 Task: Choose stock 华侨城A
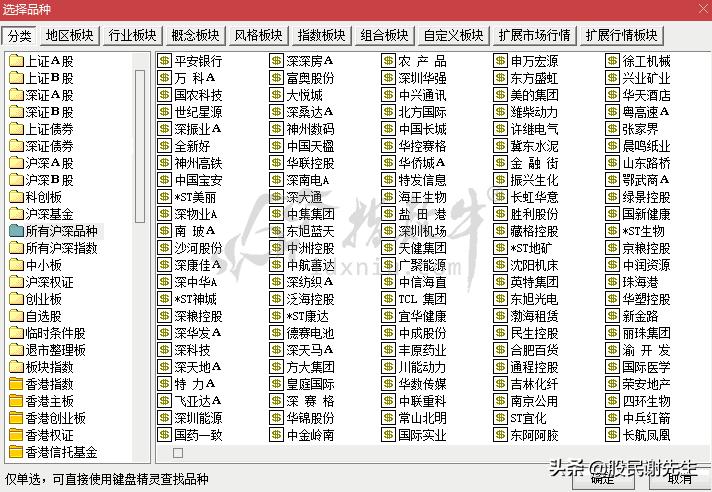(422, 163)
